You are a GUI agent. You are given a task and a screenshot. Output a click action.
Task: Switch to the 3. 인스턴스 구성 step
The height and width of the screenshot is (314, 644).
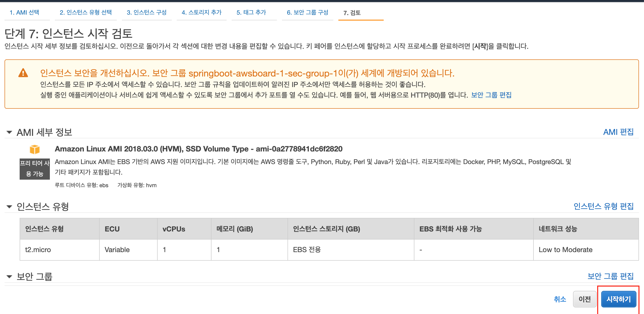(147, 12)
